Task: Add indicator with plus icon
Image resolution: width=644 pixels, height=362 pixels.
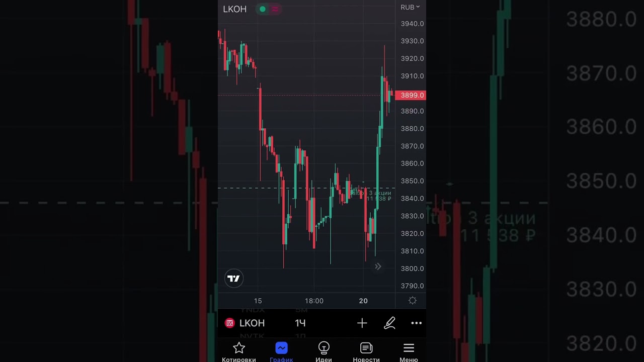Action: pyautogui.click(x=362, y=323)
